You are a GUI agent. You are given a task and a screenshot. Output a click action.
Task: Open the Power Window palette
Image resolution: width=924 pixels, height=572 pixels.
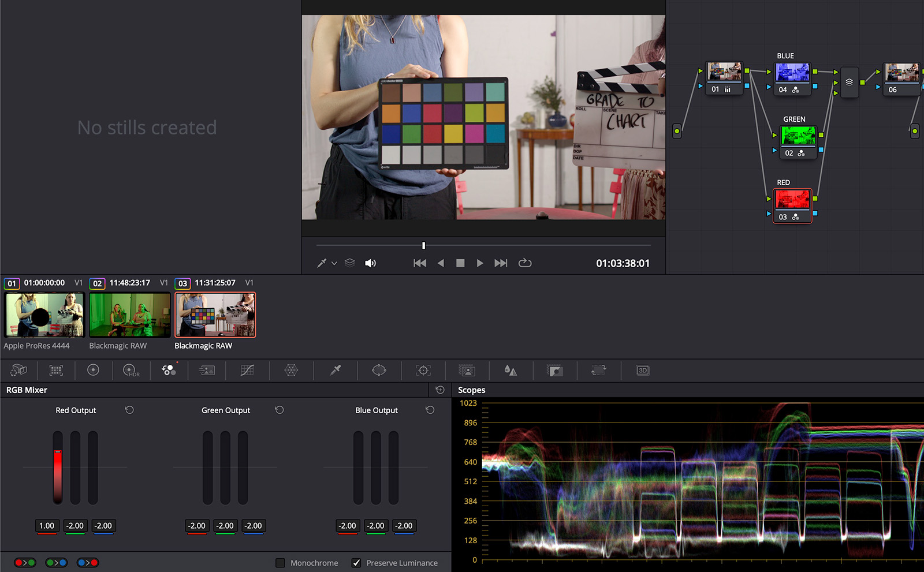[379, 370]
